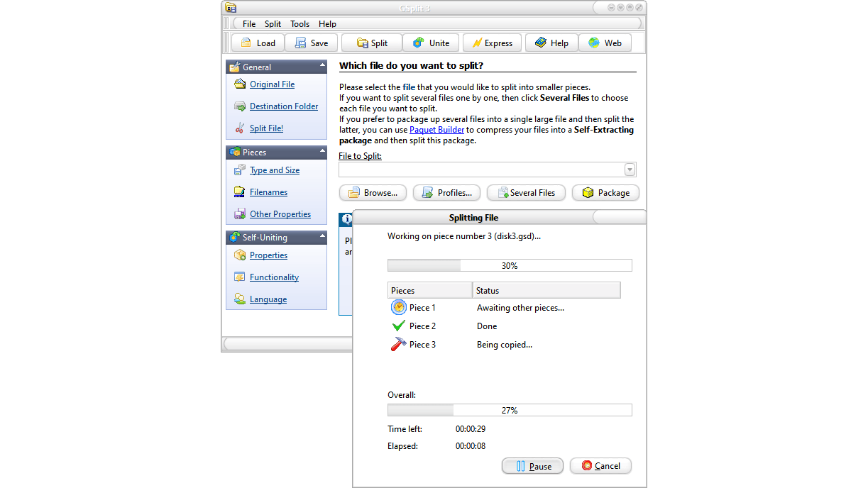This screenshot has width=868, height=488.
Task: Click the Piece 1 clock status icon
Action: [398, 308]
